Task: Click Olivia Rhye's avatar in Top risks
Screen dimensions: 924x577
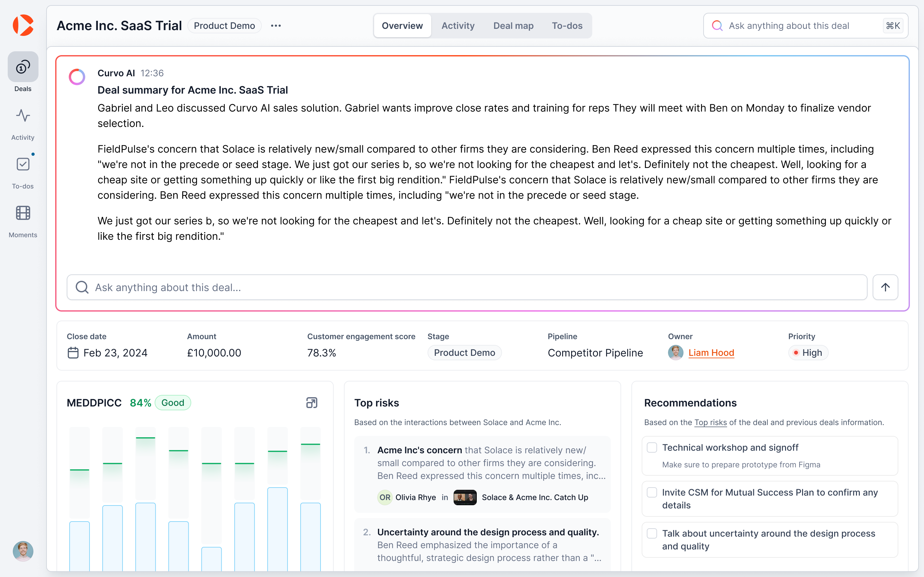Action: point(384,497)
